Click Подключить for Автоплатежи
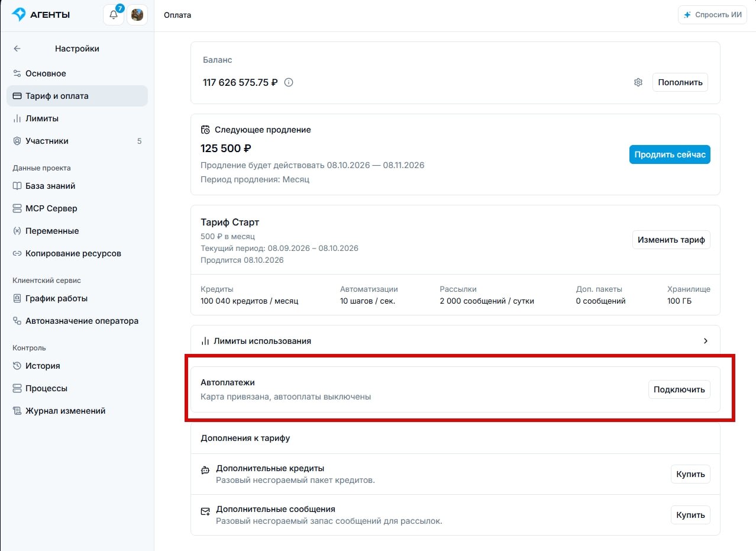The image size is (756, 551). 679,389
